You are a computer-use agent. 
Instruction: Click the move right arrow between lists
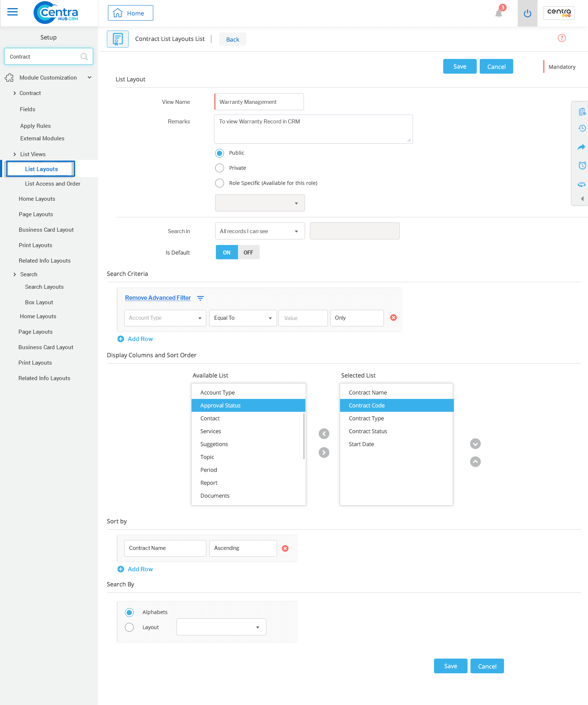(324, 453)
